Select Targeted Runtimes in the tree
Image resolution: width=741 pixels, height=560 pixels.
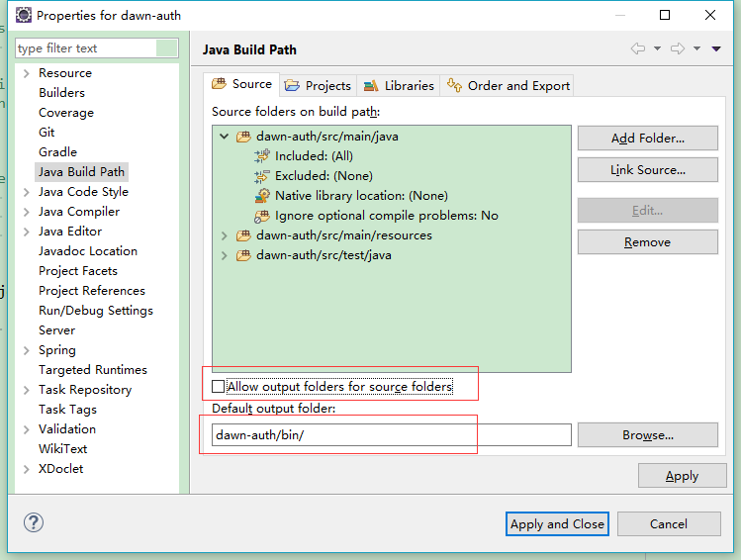tap(93, 370)
